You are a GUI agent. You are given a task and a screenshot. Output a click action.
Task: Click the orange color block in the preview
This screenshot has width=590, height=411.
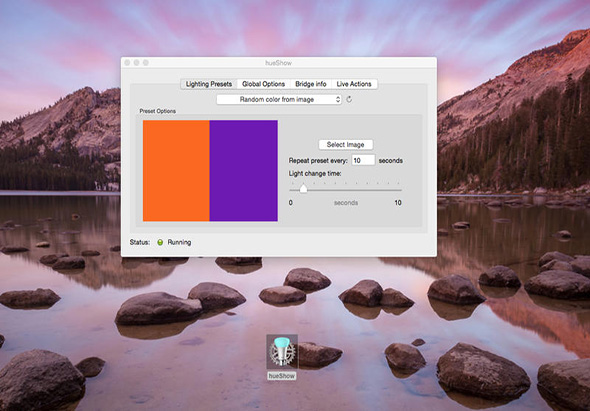point(176,170)
